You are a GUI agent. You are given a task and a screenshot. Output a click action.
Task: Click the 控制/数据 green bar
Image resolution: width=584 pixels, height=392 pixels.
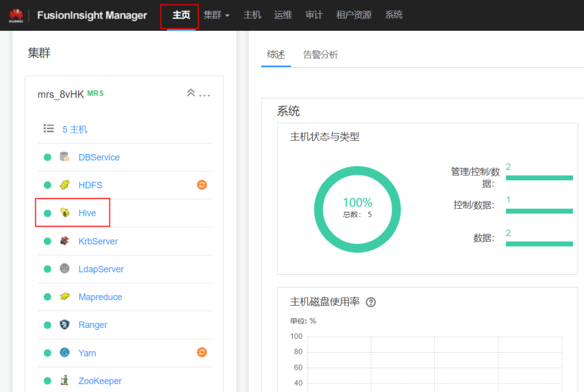[x=539, y=211]
